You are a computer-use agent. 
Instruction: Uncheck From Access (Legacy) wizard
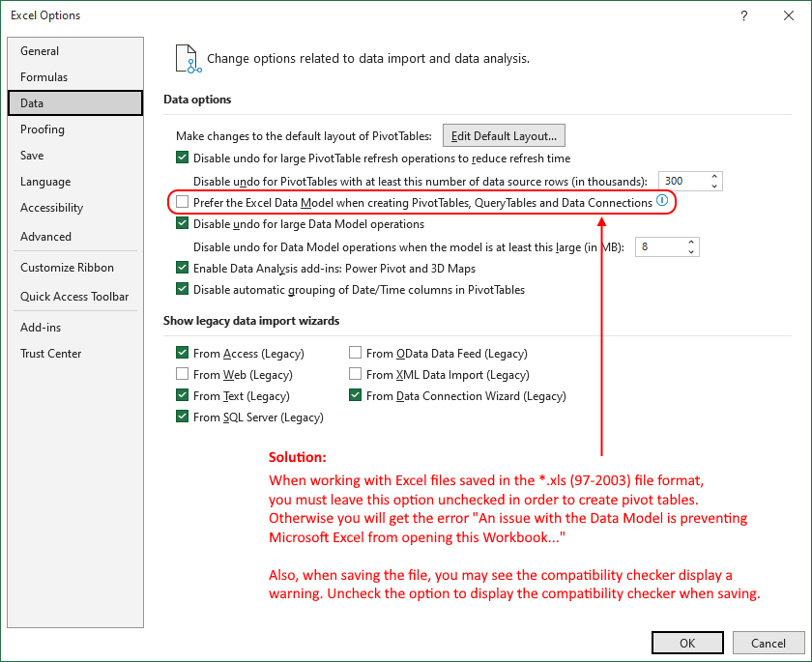(x=183, y=353)
